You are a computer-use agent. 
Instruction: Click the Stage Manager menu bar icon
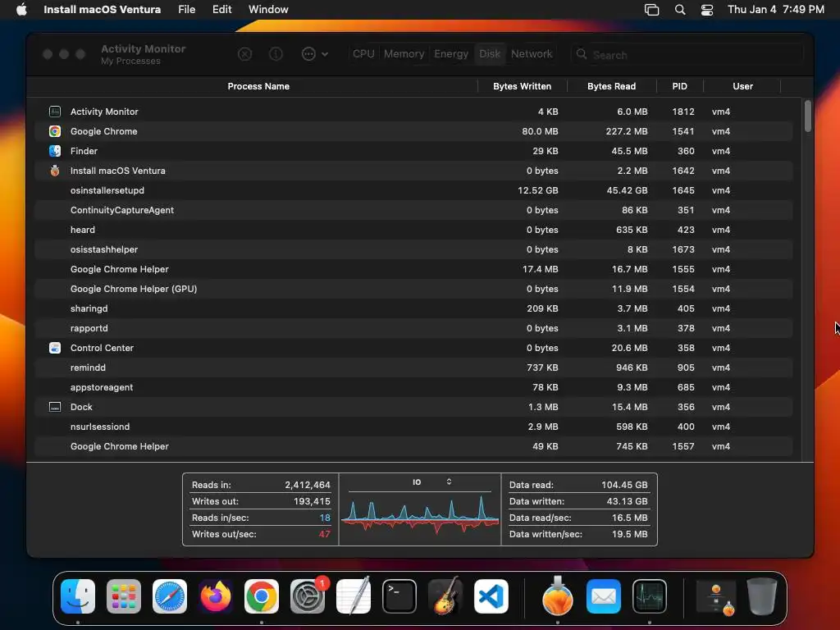pyautogui.click(x=651, y=10)
